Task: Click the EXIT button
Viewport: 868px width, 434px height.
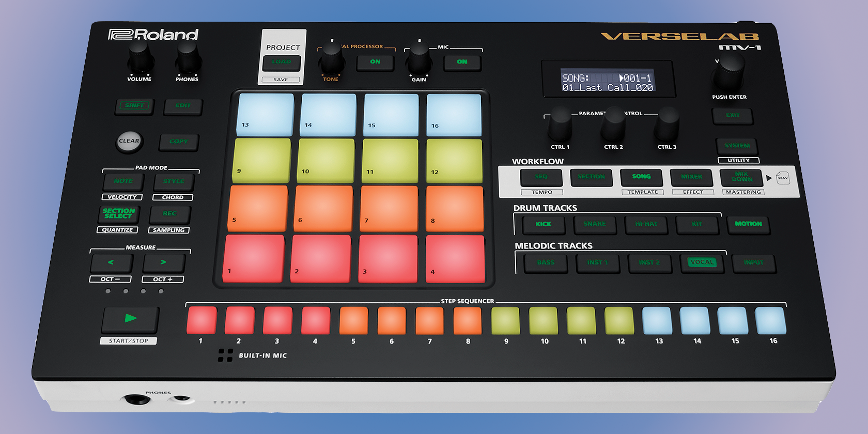Action: pyautogui.click(x=733, y=116)
